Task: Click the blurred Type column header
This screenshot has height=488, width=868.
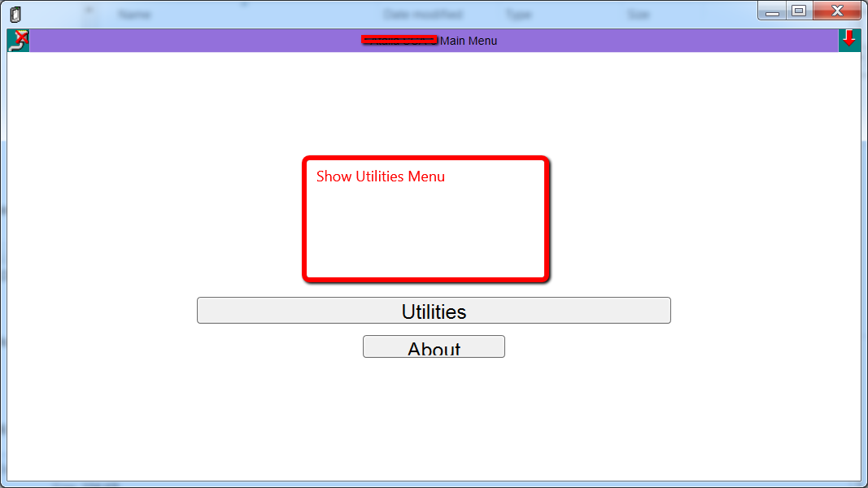Action: pyautogui.click(x=519, y=15)
